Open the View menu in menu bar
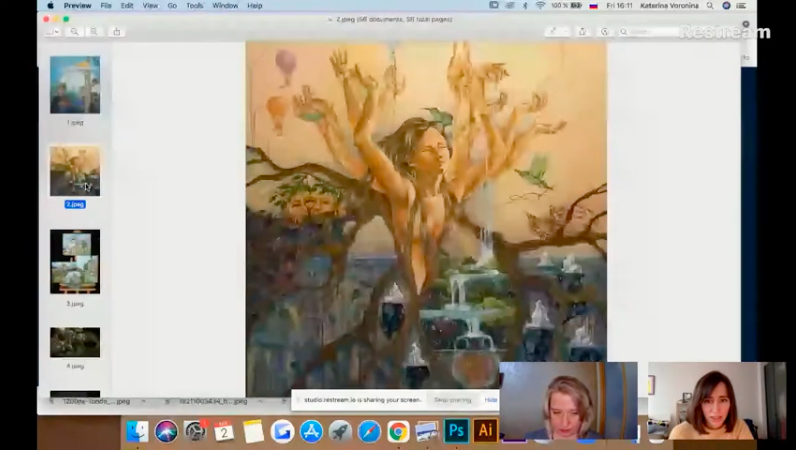This screenshot has height=450, width=796. tap(150, 6)
